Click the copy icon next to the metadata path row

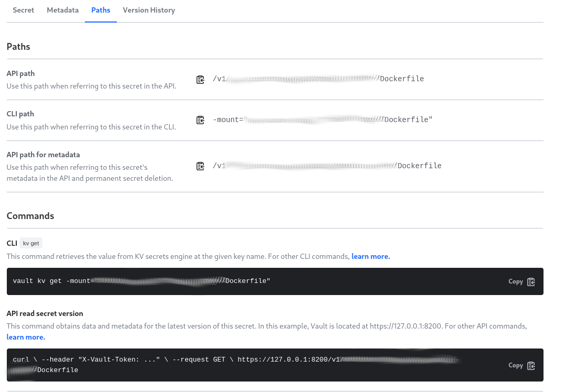point(200,166)
